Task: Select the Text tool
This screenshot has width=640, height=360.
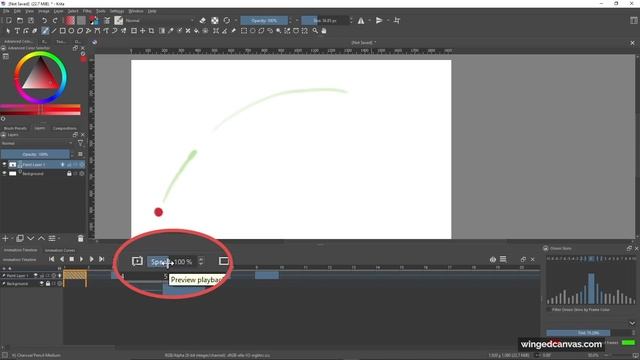Action: (17, 31)
